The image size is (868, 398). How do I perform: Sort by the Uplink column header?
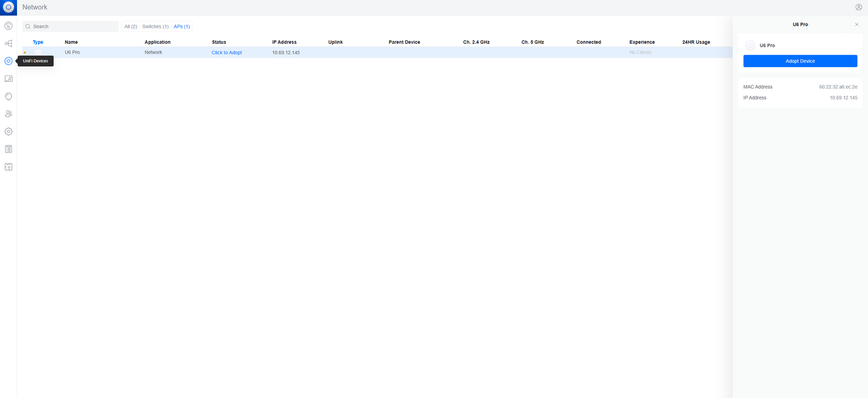(x=336, y=42)
